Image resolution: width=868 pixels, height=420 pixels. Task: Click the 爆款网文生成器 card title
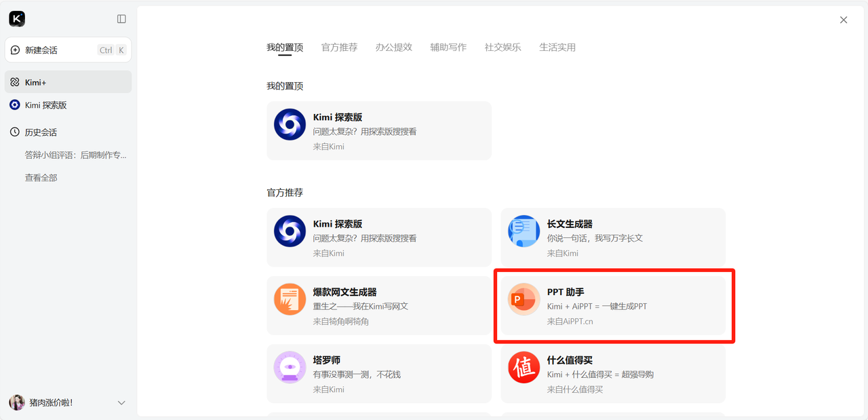coord(344,292)
